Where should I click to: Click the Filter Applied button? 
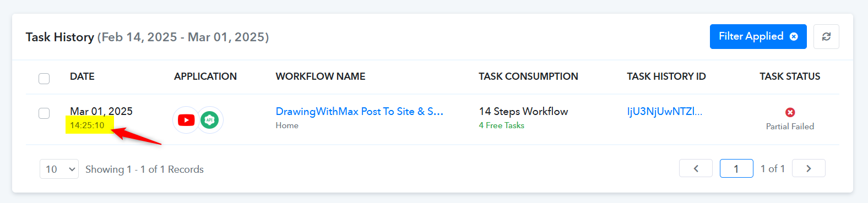758,36
